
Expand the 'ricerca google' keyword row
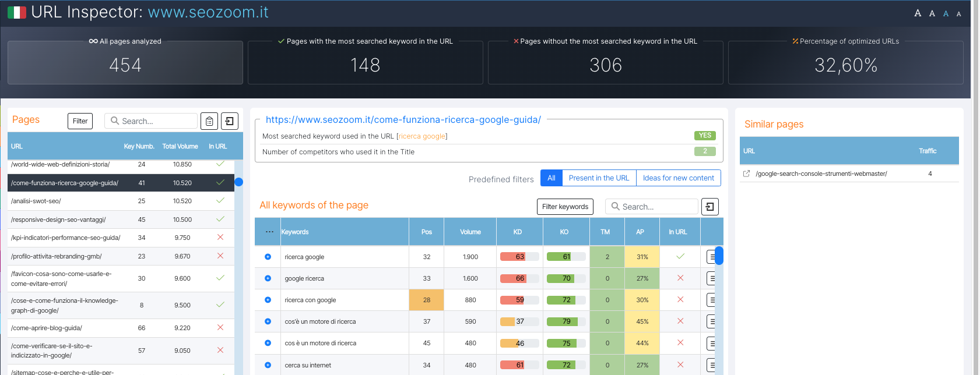[x=268, y=257]
